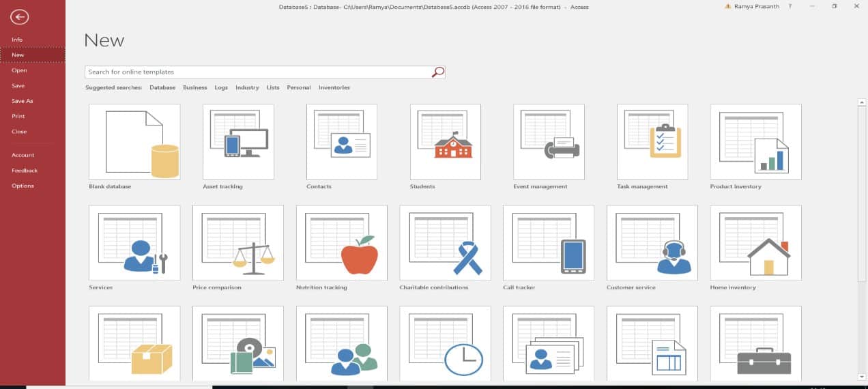The width and height of the screenshot is (868, 389).
Task: Select the Students schoolhouse template
Action: (x=446, y=142)
